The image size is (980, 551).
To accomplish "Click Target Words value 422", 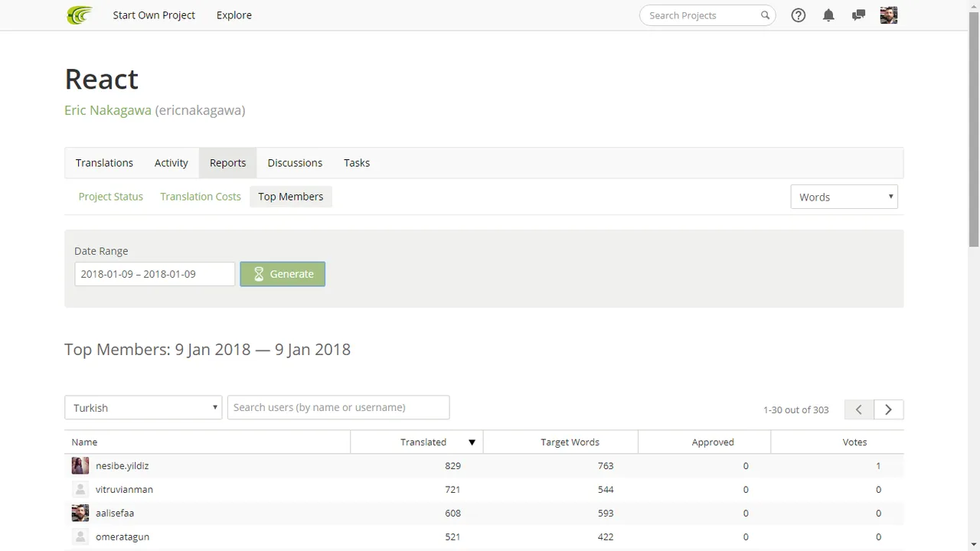I will [x=606, y=536].
